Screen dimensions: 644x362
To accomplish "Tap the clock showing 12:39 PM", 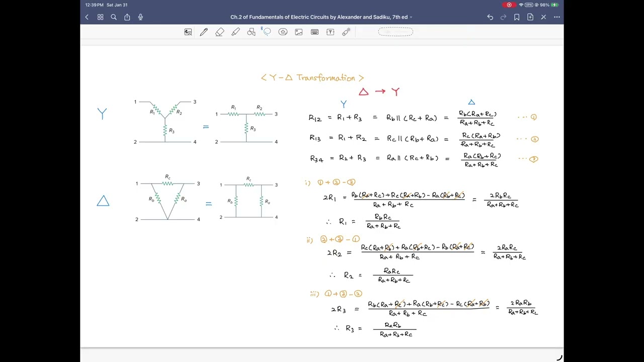I will point(94,5).
